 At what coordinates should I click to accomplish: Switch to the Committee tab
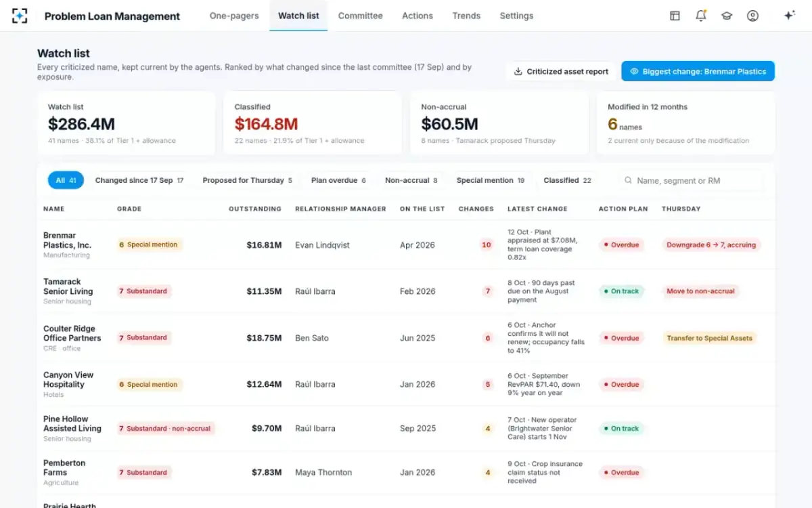pos(360,16)
